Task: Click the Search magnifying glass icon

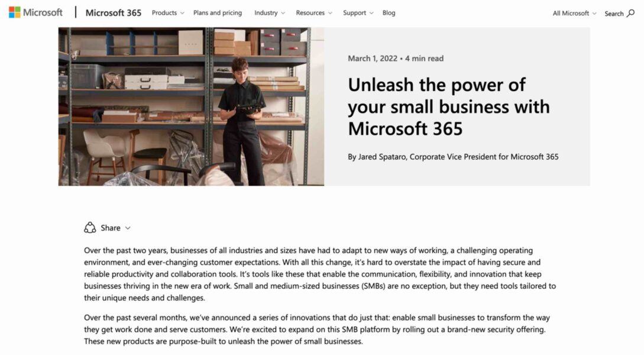Action: click(x=630, y=13)
